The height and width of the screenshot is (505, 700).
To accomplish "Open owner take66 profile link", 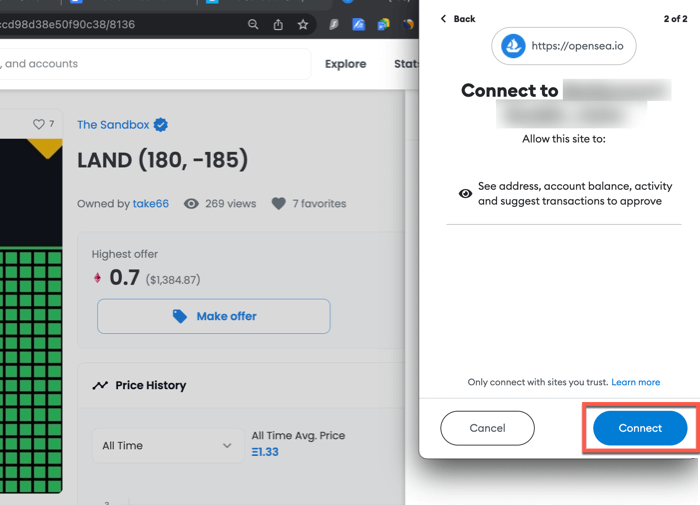I will click(150, 204).
